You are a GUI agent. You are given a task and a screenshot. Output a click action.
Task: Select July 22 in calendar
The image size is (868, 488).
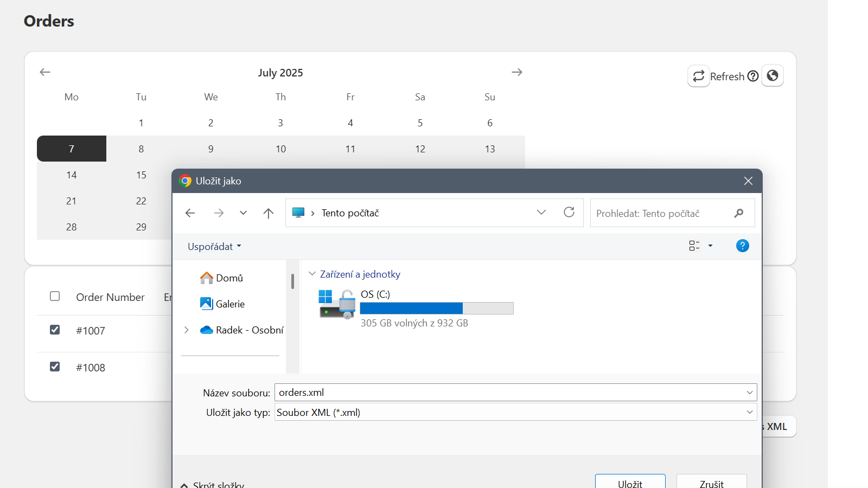coord(141,201)
